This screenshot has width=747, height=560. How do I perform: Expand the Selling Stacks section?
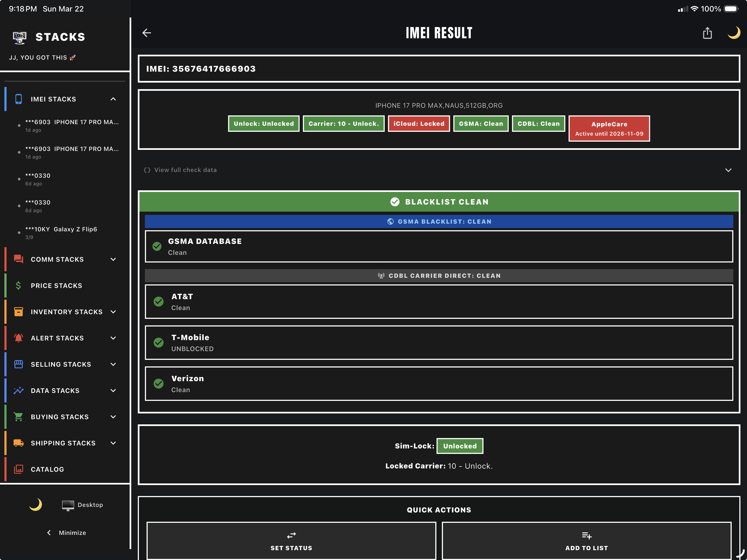point(113,364)
